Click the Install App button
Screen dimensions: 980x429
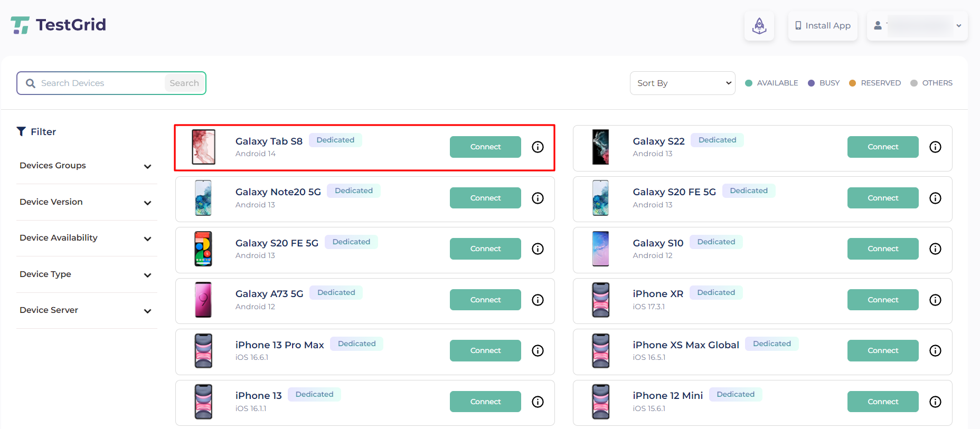click(823, 25)
